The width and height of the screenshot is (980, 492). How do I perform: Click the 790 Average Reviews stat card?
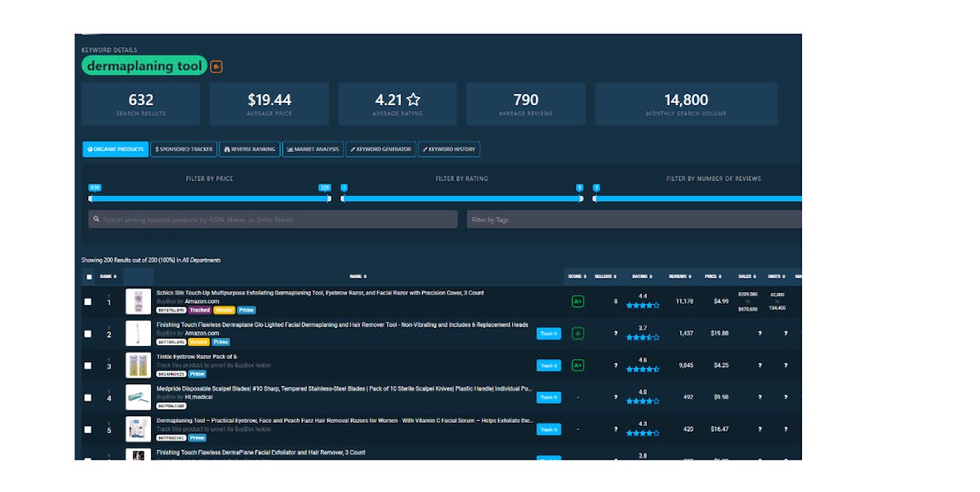point(526,104)
